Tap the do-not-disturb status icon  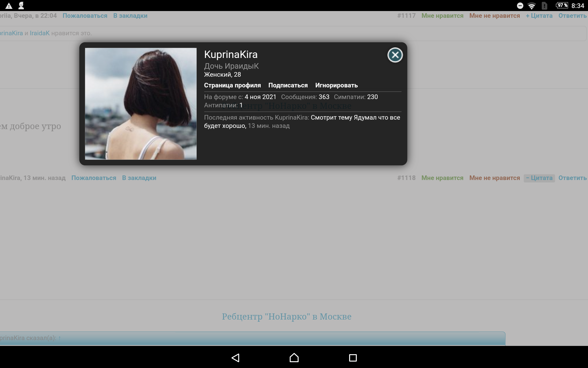[520, 6]
